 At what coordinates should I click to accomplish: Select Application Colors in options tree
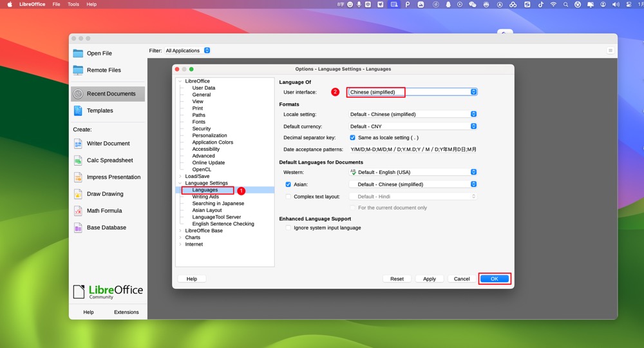[213, 142]
